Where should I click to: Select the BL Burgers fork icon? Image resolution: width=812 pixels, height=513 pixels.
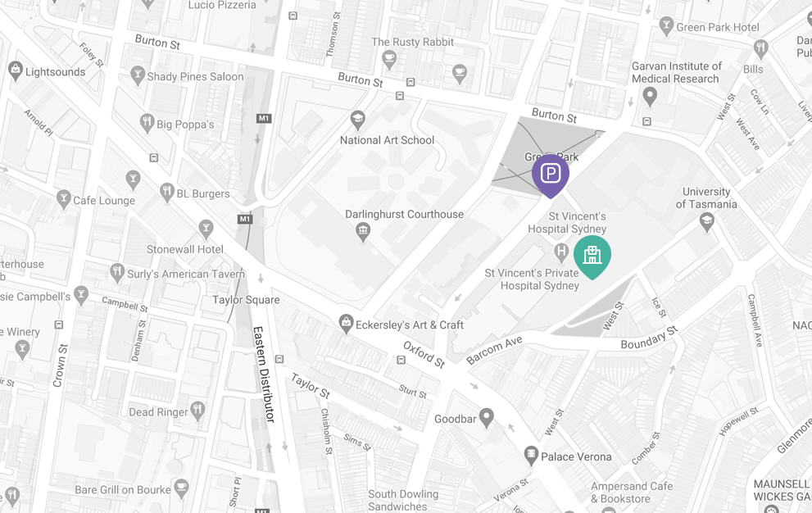pos(167,193)
